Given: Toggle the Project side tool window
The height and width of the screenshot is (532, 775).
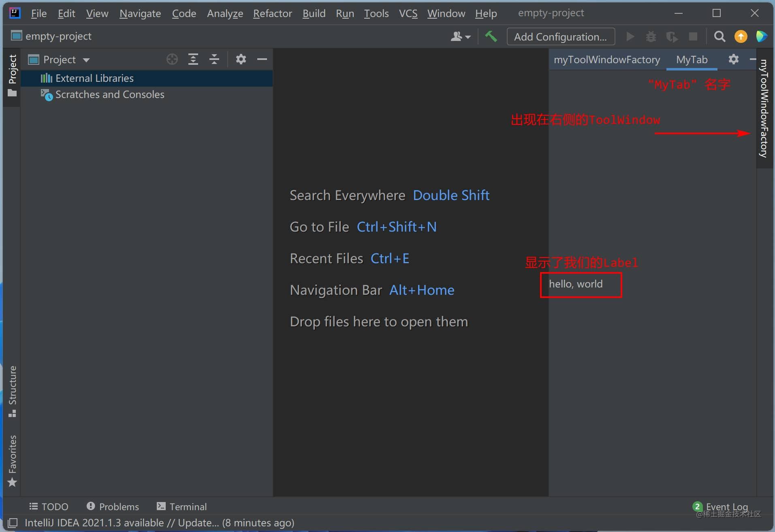Looking at the screenshot, I should click(12, 77).
